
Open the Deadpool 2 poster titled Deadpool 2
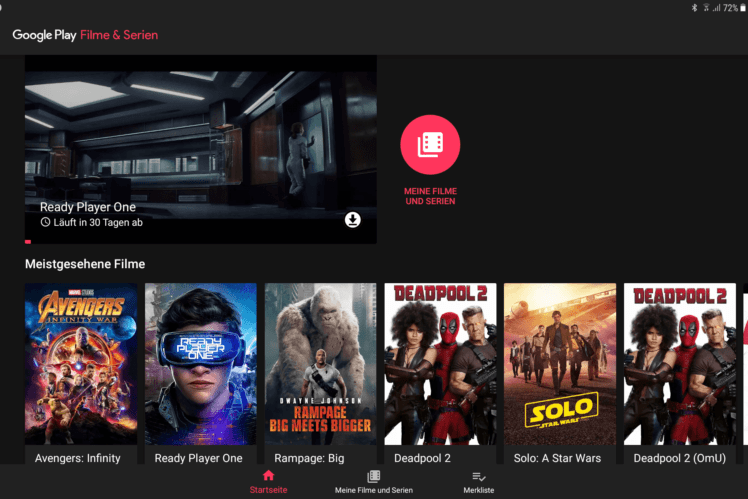tap(440, 364)
